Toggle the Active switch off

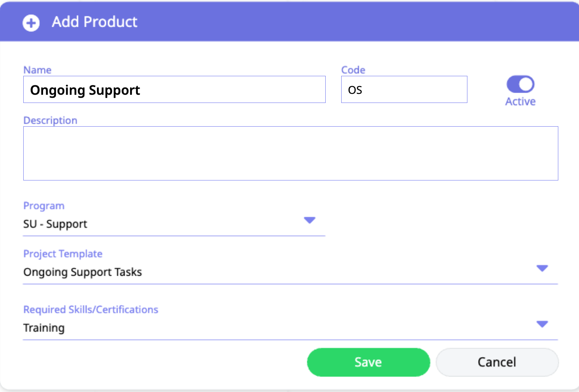[520, 84]
